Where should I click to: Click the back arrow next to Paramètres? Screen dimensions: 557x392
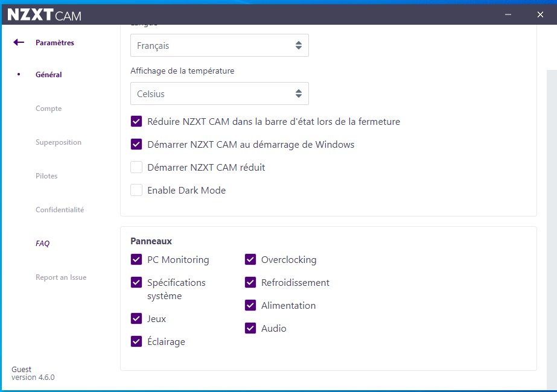tap(19, 43)
